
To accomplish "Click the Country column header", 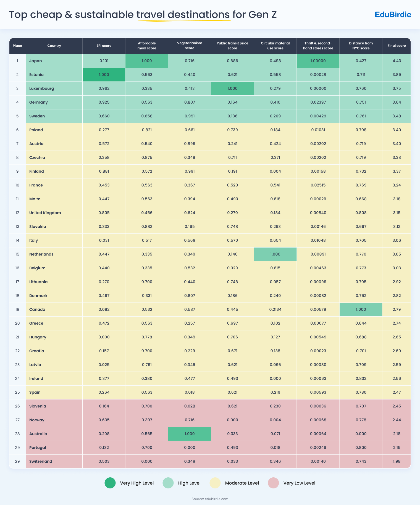I will point(54,46).
